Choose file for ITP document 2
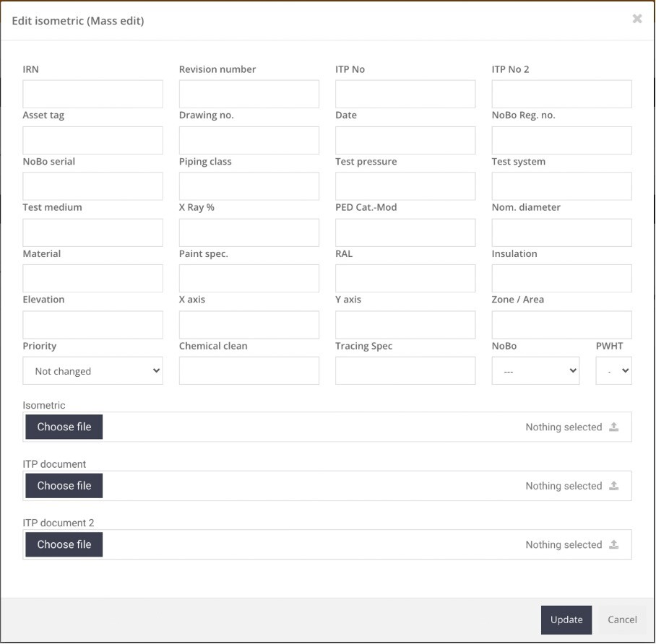This screenshot has width=656, height=644. pyautogui.click(x=64, y=544)
